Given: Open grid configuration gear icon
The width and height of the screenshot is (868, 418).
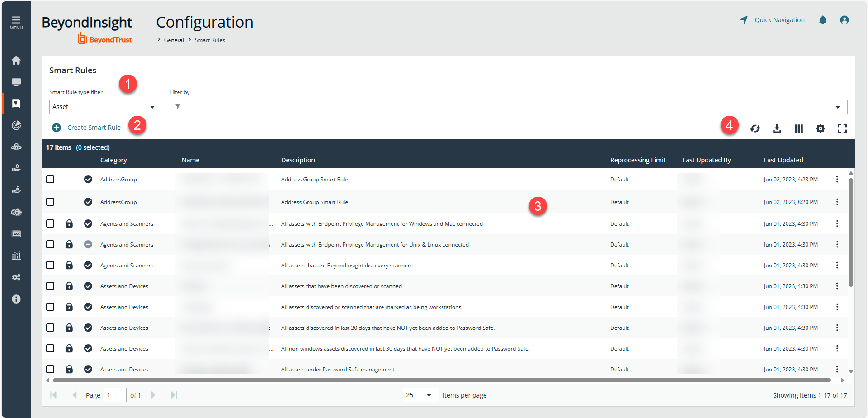Looking at the screenshot, I should coord(821,128).
